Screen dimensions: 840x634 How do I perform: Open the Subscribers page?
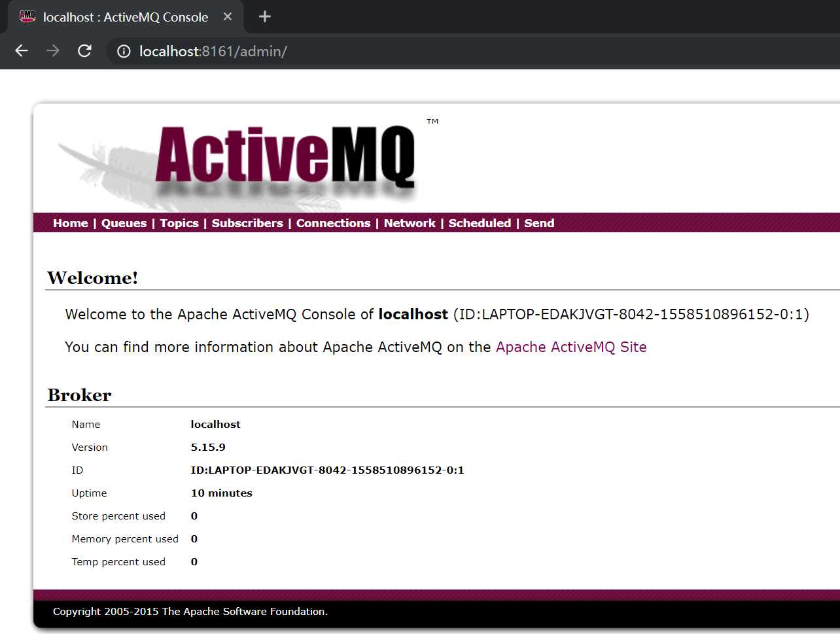point(247,223)
